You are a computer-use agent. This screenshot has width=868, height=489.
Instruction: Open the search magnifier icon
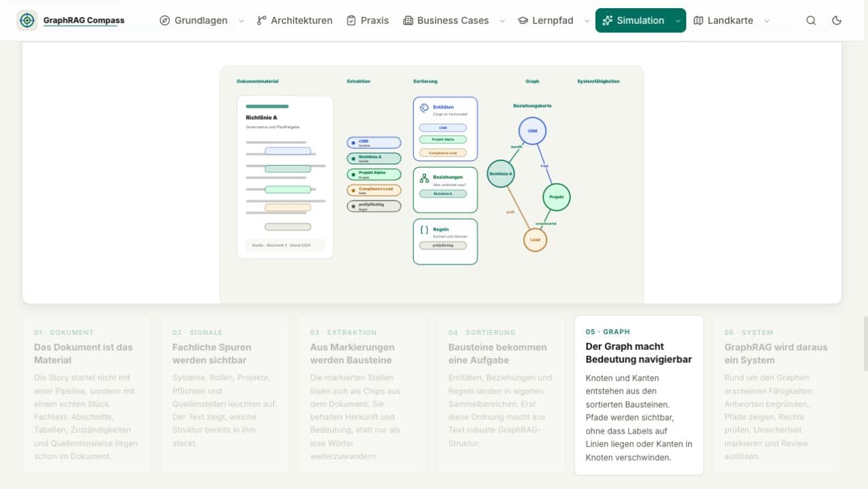[x=811, y=20]
